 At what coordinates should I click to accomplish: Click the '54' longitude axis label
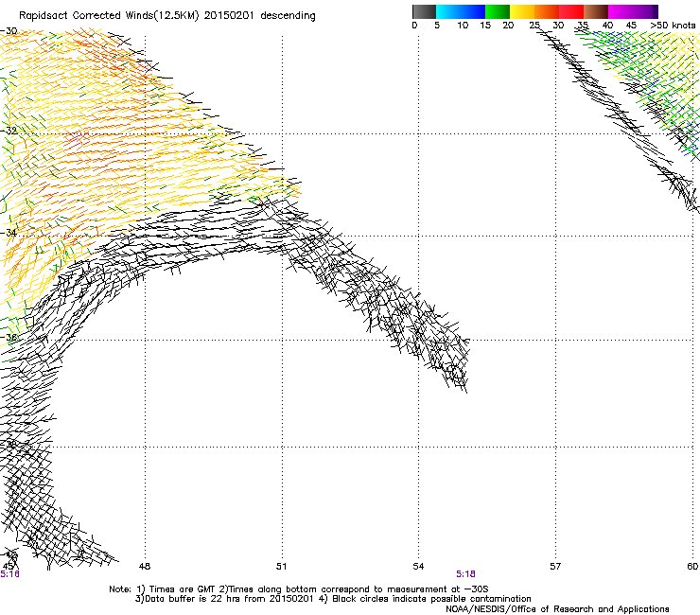(x=418, y=567)
